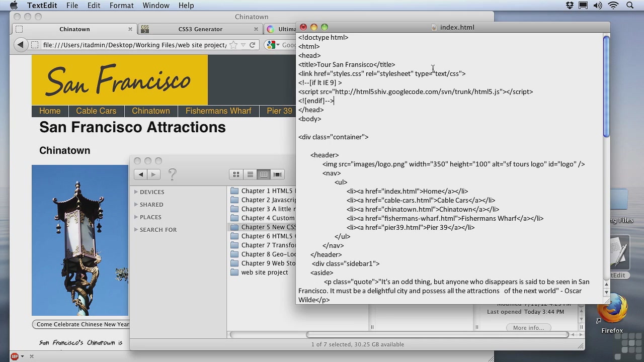The width and height of the screenshot is (644, 362).
Task: Click the Chinatown lamp post photo
Action: 80,240
